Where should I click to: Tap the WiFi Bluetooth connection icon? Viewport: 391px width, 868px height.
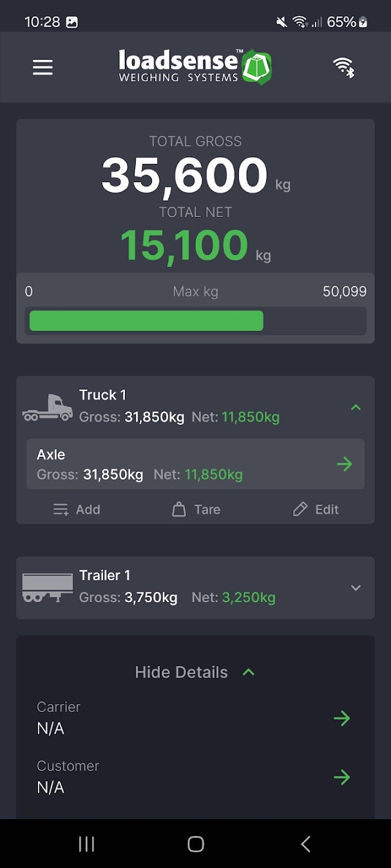pos(344,68)
